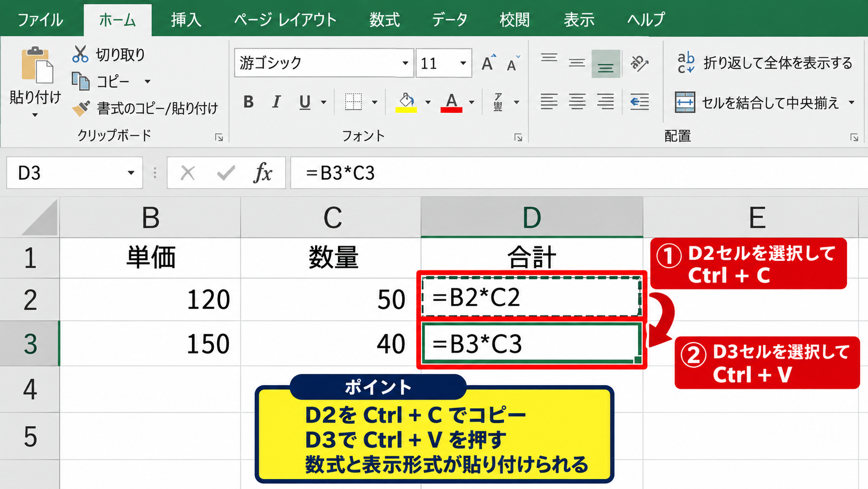This screenshot has height=489, width=868.
Task: Click the fx insert function icon
Action: (x=263, y=173)
